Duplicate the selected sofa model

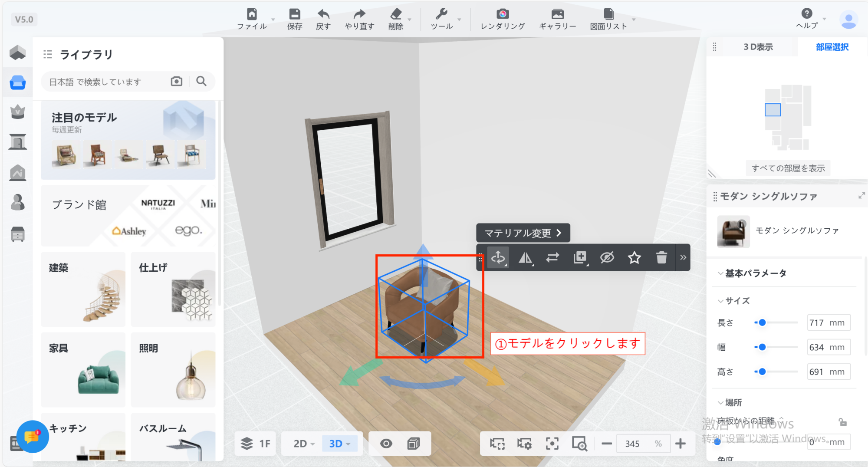click(580, 258)
